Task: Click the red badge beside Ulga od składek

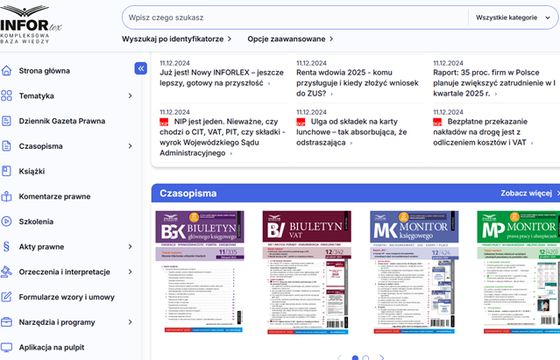Action: (301, 122)
